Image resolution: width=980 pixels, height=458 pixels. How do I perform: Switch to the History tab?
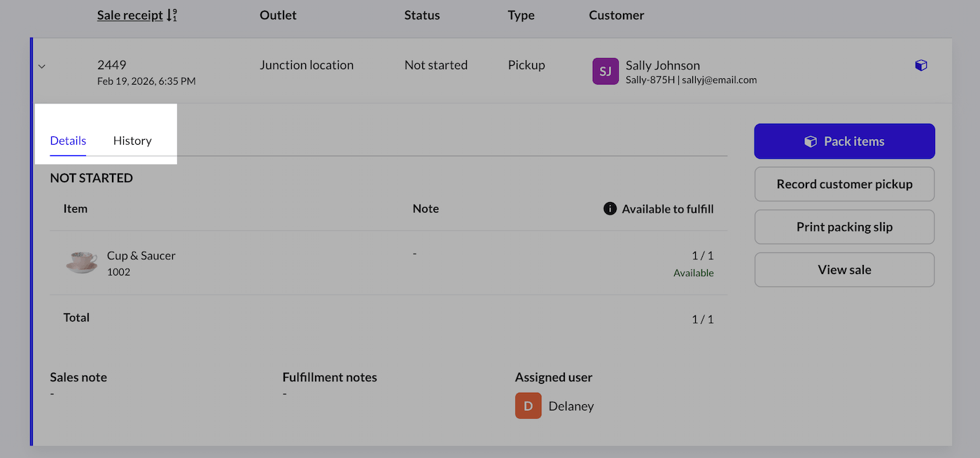tap(132, 141)
